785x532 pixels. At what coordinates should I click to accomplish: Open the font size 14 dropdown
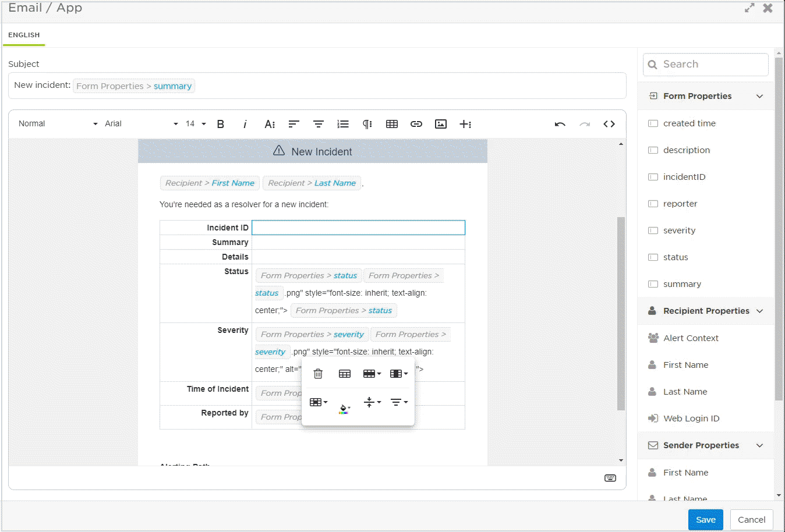(196, 124)
